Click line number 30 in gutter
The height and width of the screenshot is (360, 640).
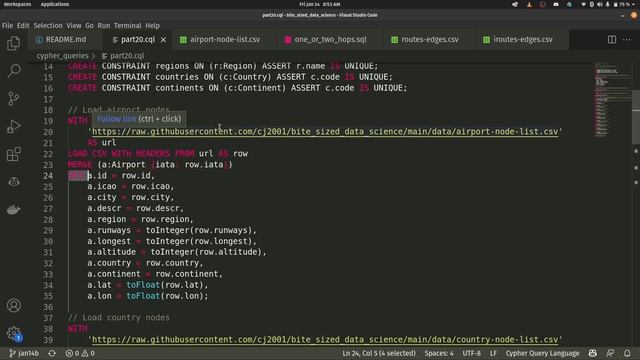coord(48,241)
